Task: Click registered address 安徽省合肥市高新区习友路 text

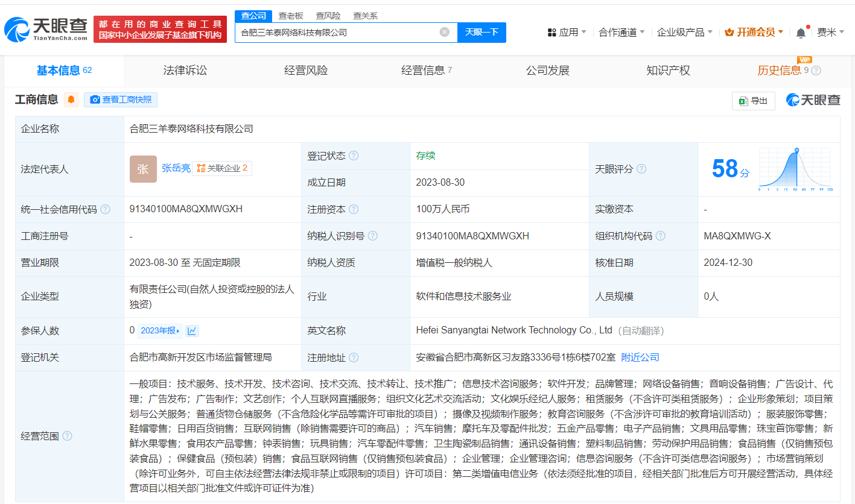Action: 516,357
